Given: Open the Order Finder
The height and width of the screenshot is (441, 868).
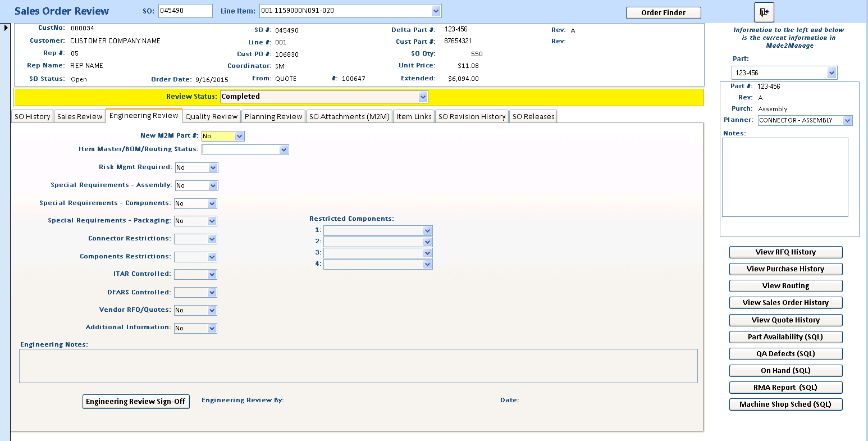Looking at the screenshot, I should click(x=664, y=12).
